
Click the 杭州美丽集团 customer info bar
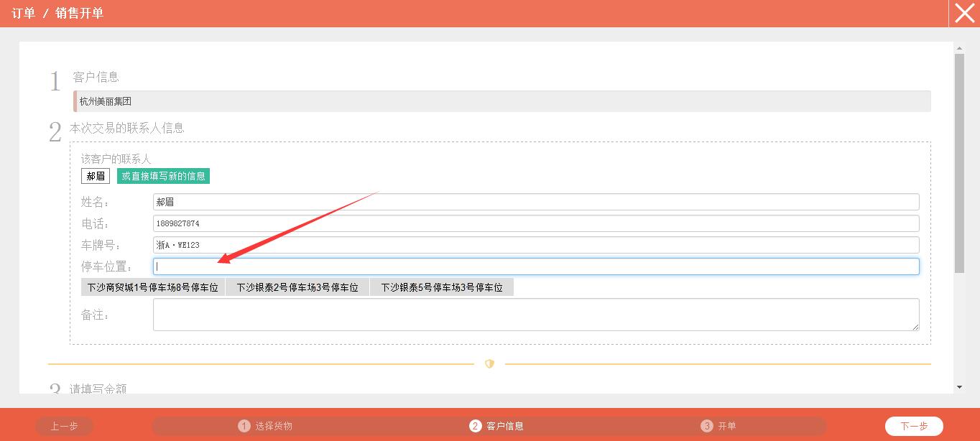pyautogui.click(x=501, y=101)
